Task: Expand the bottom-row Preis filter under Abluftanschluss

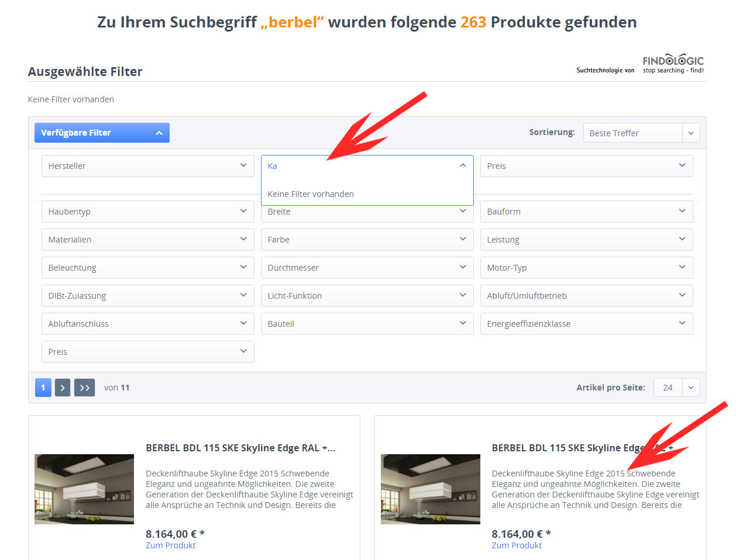Action: [x=148, y=352]
